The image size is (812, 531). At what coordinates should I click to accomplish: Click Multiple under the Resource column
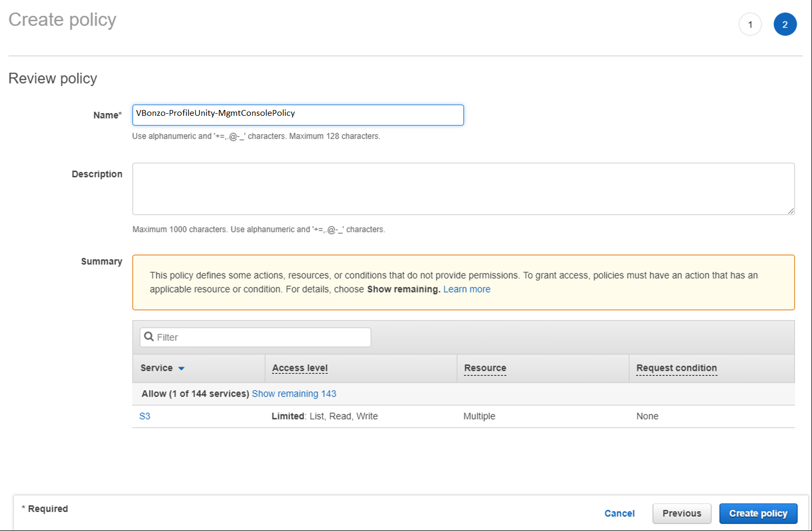479,416
